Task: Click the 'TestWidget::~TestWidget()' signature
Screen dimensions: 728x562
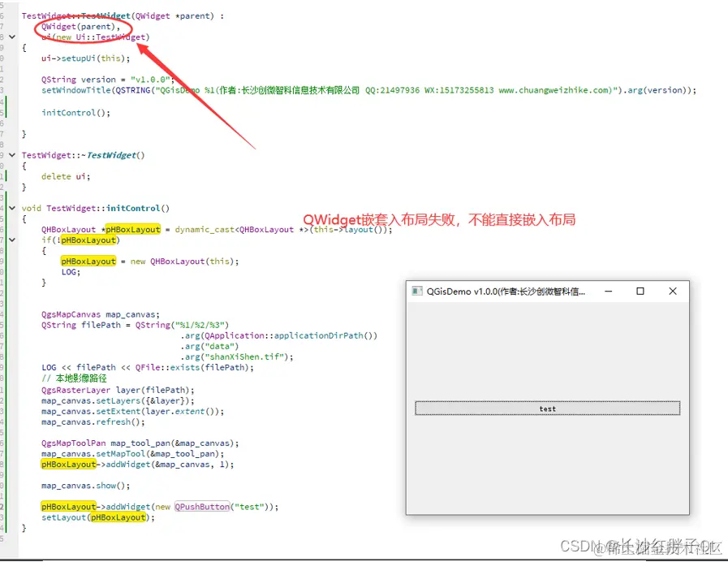Action: 83,155
